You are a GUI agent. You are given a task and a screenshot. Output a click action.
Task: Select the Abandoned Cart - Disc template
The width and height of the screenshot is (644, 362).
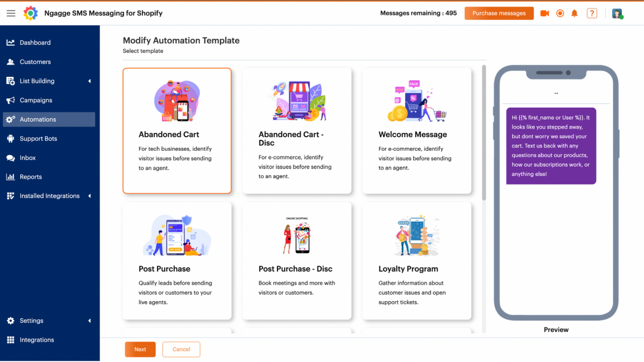[297, 130]
